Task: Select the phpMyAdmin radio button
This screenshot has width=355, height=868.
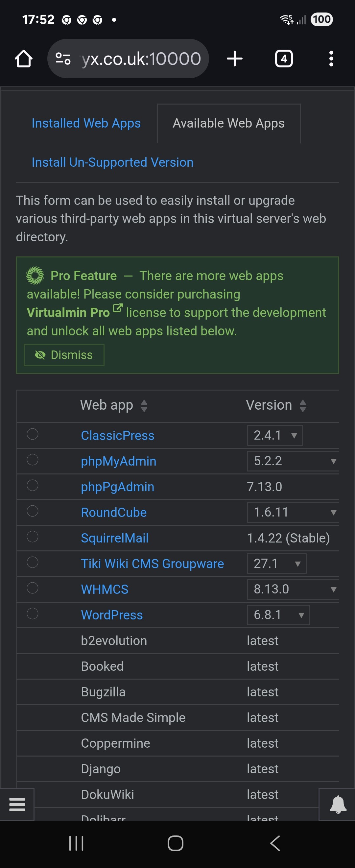Action: tap(32, 460)
